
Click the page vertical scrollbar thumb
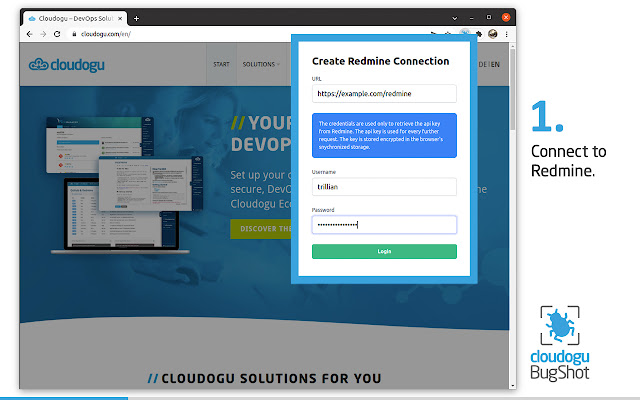tap(513, 89)
